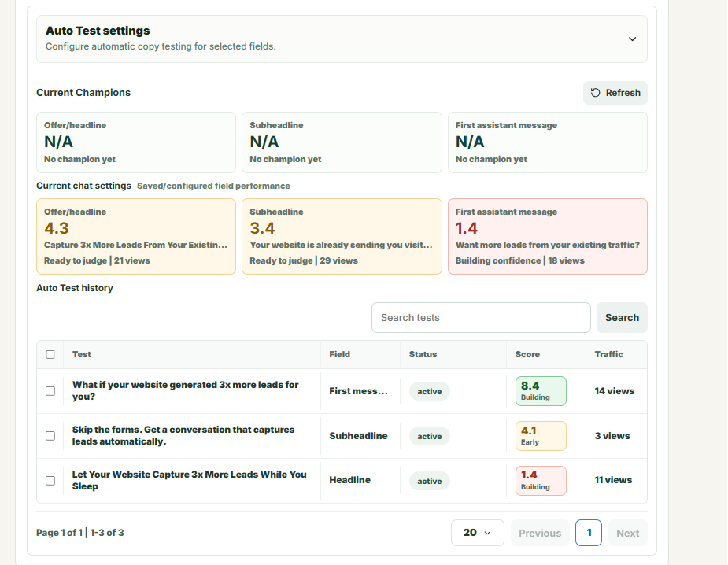
Task: Click the active status badge in 14 views row
Action: [x=429, y=391]
